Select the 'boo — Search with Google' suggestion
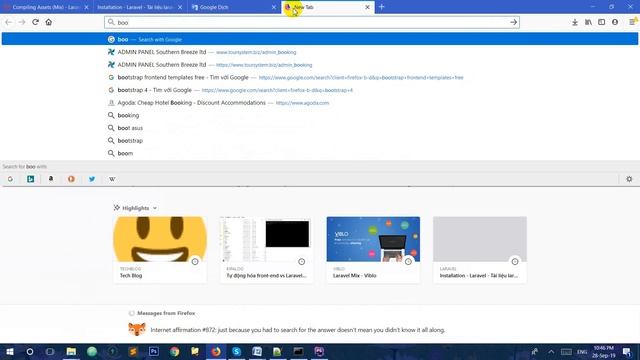640x360 pixels. tap(320, 39)
